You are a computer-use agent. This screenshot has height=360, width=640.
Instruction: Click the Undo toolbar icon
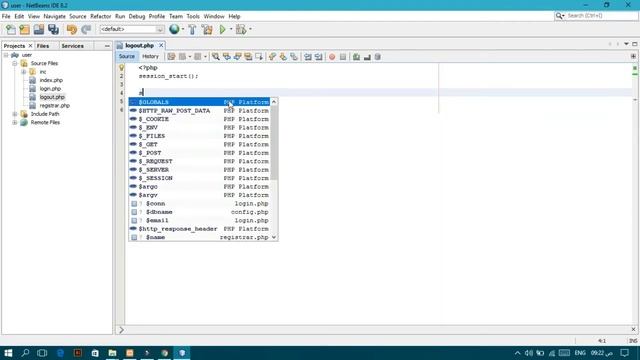72,29
